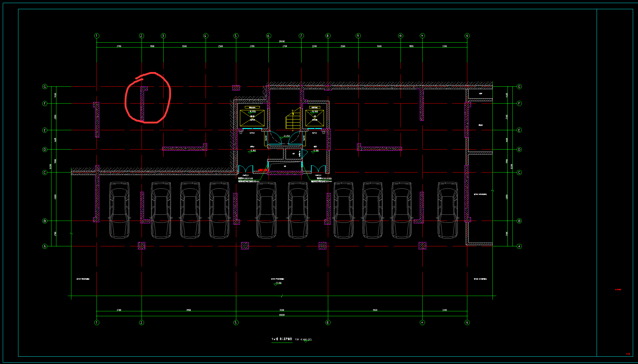Select axis bubble E on the left side

point(45,130)
